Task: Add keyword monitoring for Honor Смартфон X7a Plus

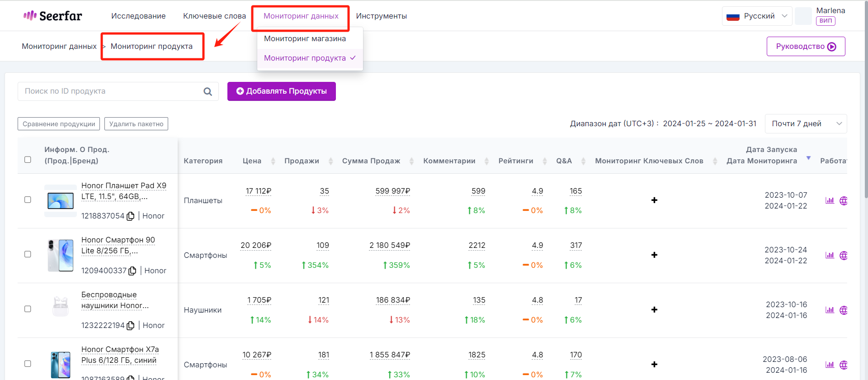Action: point(654,364)
